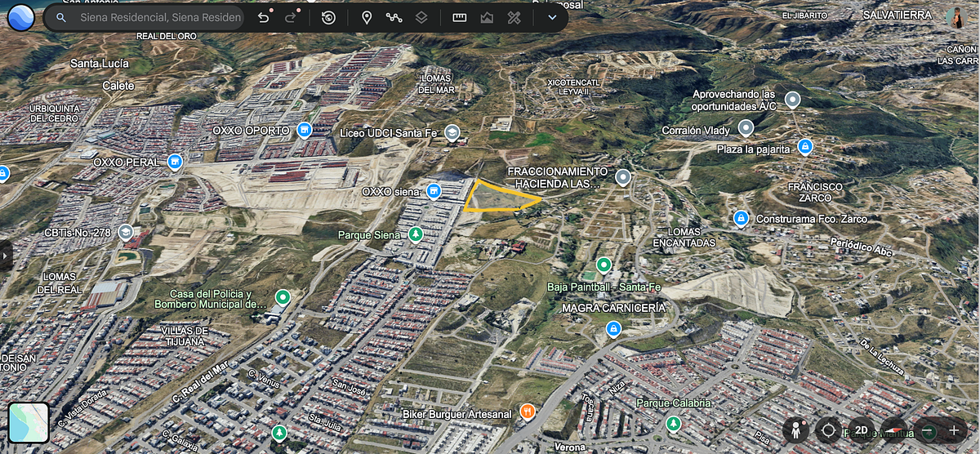Screen dimensions: 980x454
Task: Toggle the 2D view button
Action: [x=860, y=430]
